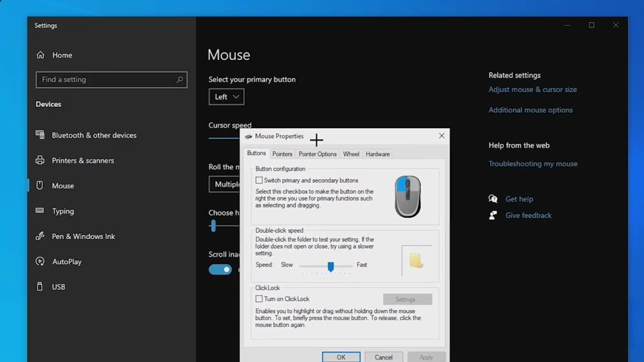Screen dimensions: 644x362
Task: Maximize the Settings window
Action: coord(592,25)
